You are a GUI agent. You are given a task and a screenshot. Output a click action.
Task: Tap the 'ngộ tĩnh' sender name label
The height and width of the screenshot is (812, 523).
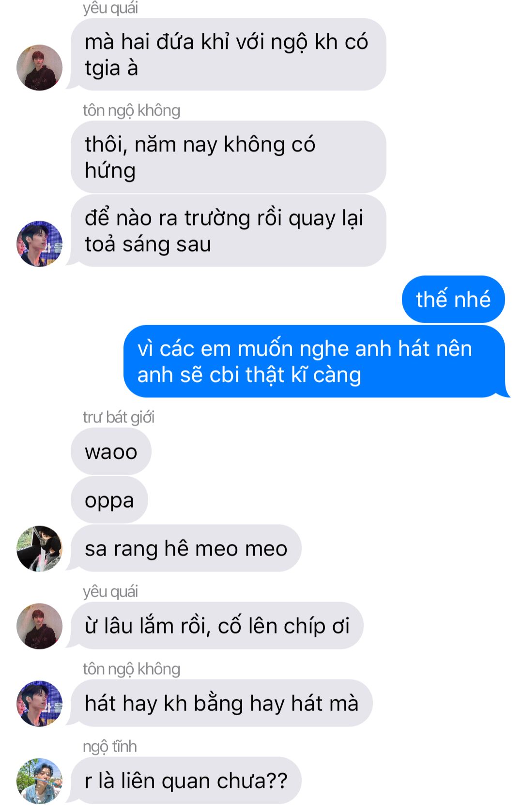[110, 746]
